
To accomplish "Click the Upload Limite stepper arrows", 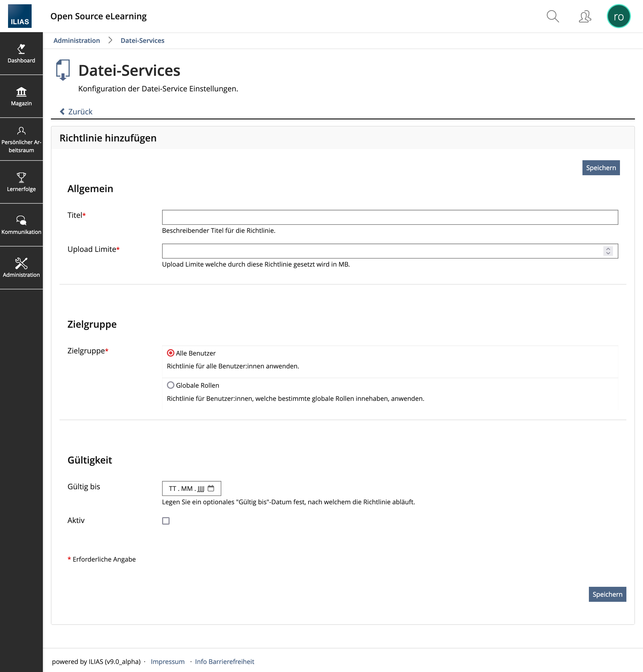I will tap(608, 251).
